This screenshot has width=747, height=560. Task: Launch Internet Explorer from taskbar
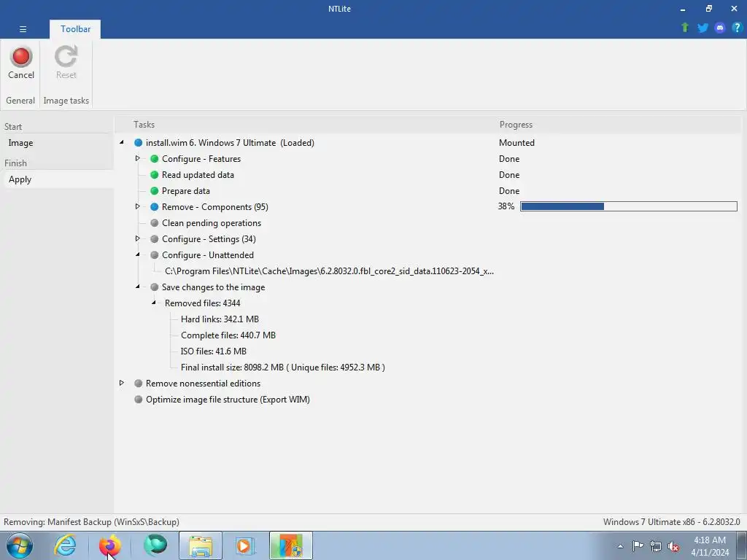coord(65,545)
